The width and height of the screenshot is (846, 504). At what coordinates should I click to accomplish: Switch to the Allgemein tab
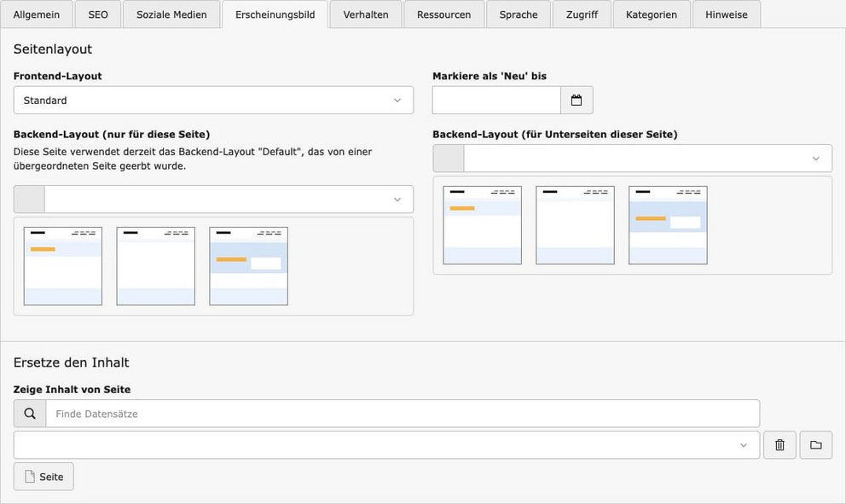pyautogui.click(x=38, y=14)
